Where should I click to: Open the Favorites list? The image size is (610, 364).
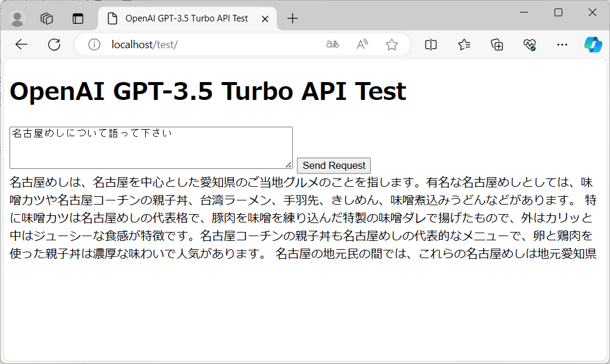tap(464, 45)
